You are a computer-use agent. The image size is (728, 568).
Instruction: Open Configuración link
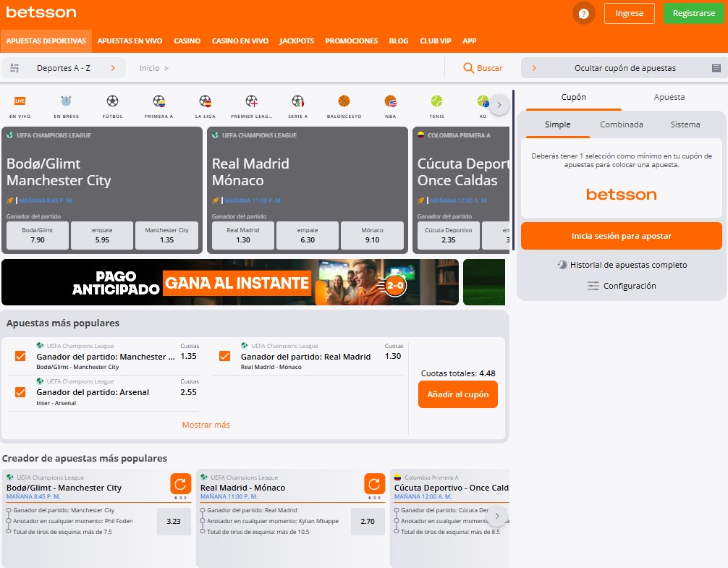(630, 286)
